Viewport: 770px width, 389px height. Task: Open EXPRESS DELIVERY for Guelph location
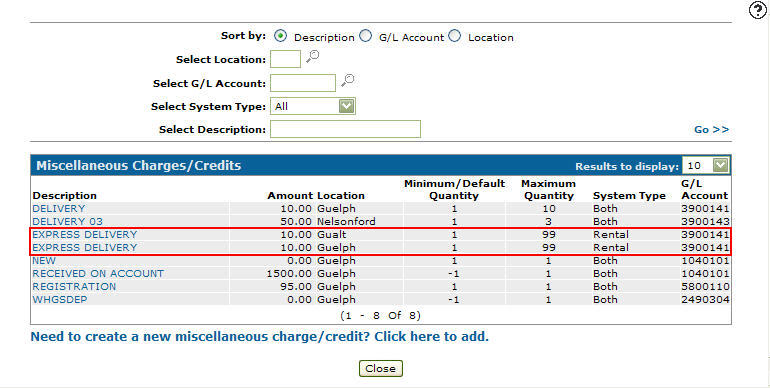(84, 247)
